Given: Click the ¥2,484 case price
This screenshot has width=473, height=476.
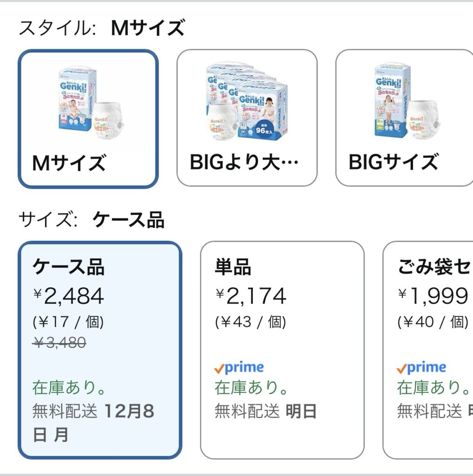Looking at the screenshot, I should click(68, 296).
